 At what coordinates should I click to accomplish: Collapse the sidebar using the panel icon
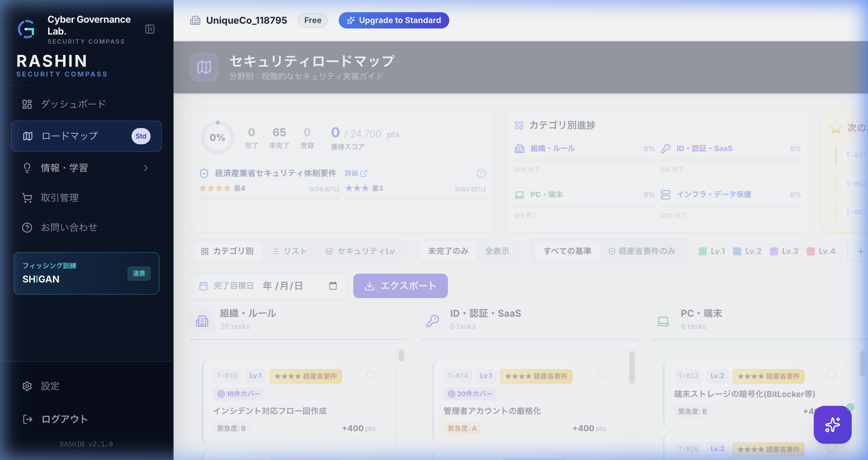point(150,29)
